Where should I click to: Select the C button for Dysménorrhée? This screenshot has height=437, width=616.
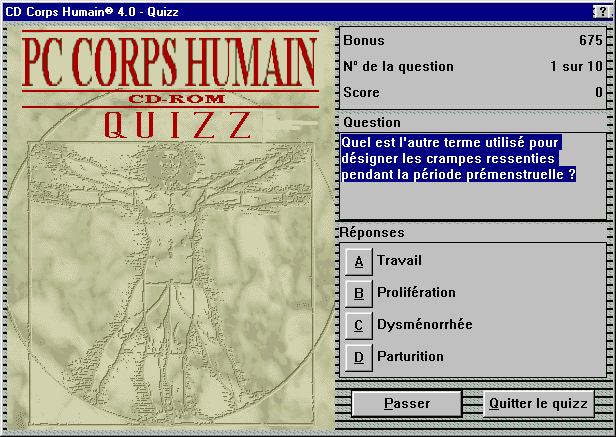pyautogui.click(x=358, y=325)
